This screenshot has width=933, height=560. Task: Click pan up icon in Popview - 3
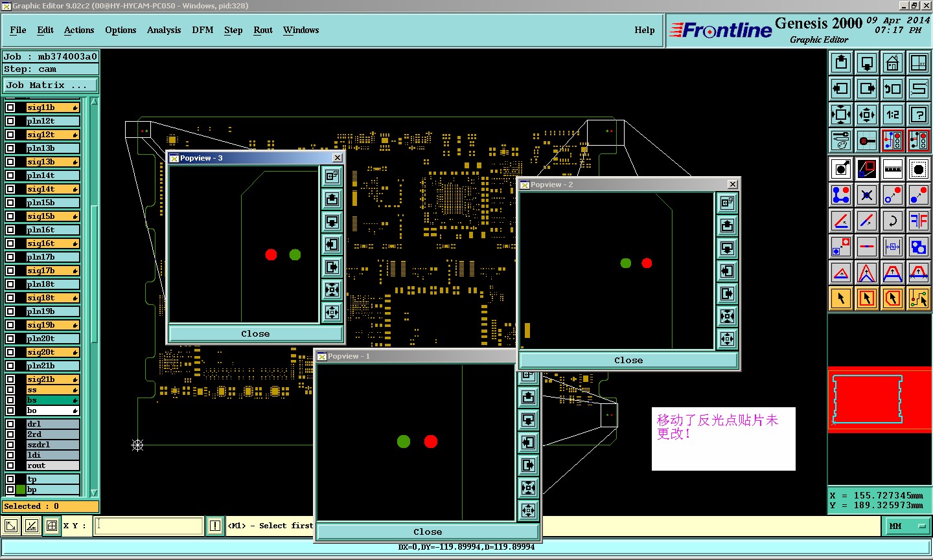click(332, 199)
